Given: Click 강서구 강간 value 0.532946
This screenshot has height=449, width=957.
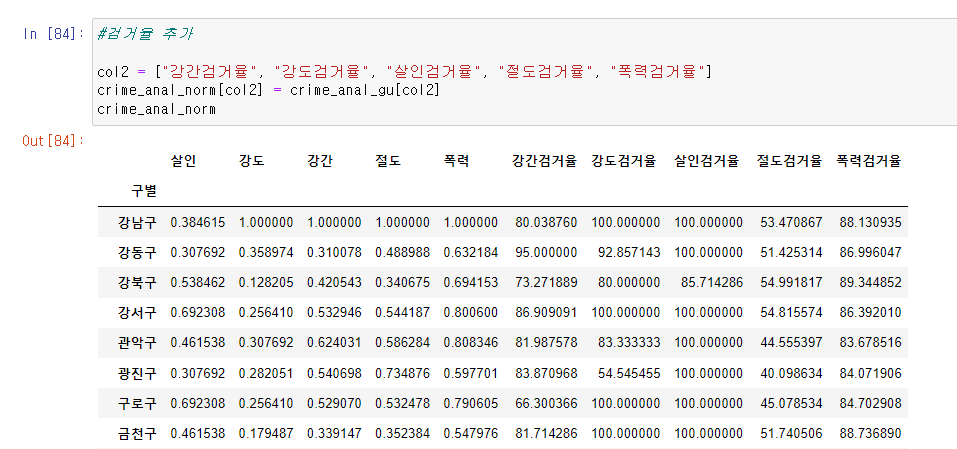Looking at the screenshot, I should (x=334, y=312).
